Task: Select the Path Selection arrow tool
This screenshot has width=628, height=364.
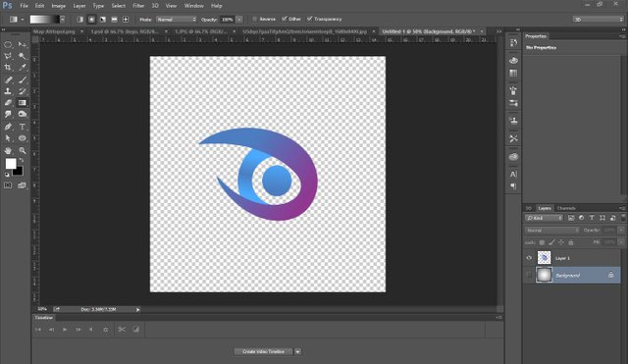Action: pos(8,138)
